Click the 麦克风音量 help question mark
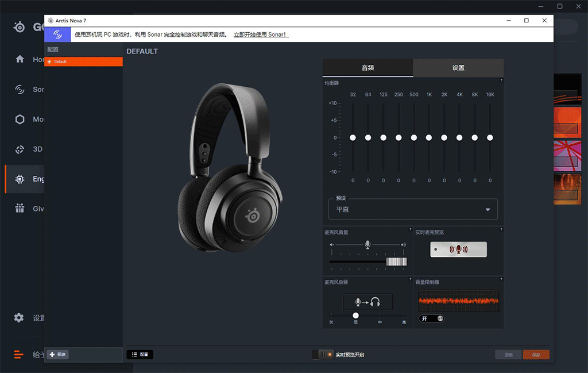The height and width of the screenshot is (373, 588). click(x=410, y=229)
